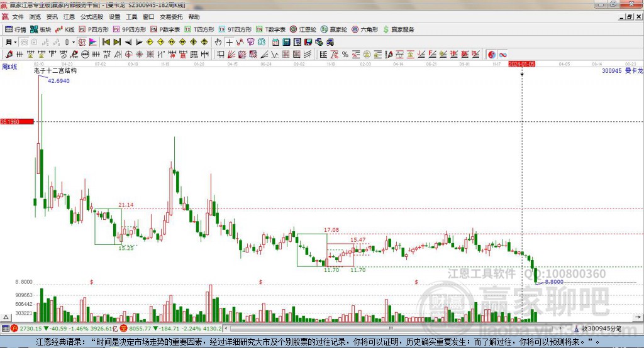Click the 300945 曼卡龙 stock label
The height and width of the screenshot is (348, 644).
pos(622,70)
